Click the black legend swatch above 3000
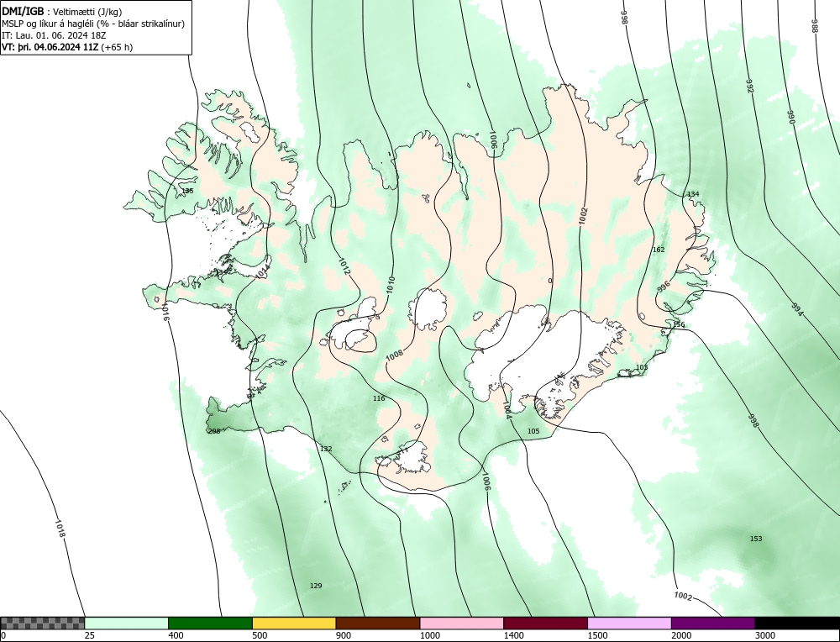Image resolution: width=840 pixels, height=642 pixels. 798,623
